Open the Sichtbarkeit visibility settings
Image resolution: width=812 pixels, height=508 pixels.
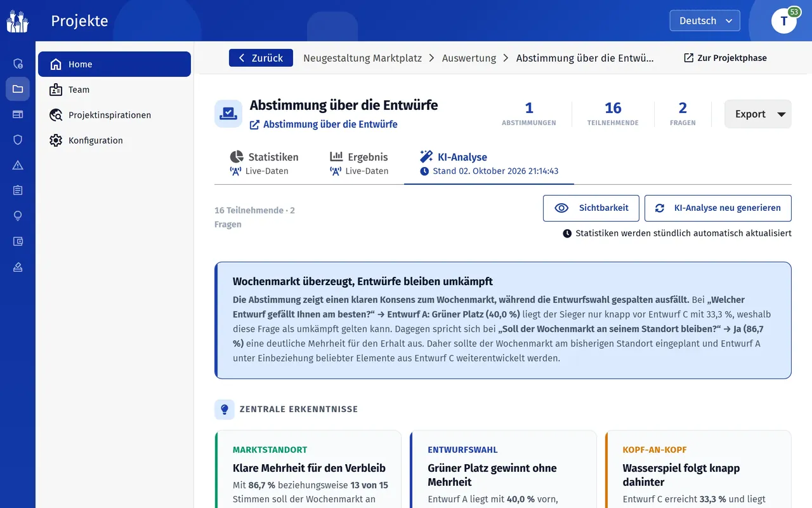(x=591, y=208)
